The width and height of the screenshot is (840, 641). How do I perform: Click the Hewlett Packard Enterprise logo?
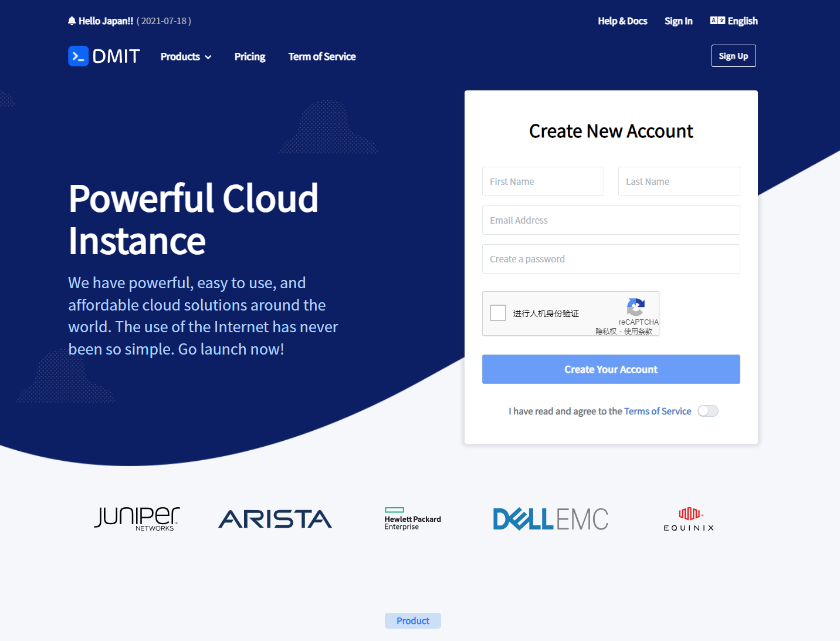point(412,519)
